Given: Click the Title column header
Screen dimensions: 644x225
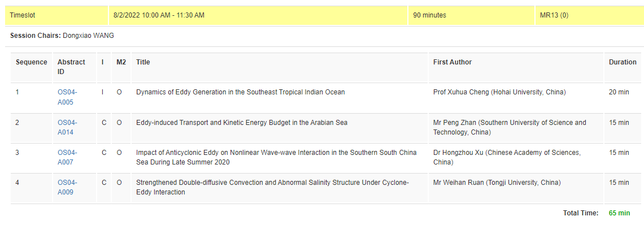Looking at the screenshot, I should click(x=143, y=62).
